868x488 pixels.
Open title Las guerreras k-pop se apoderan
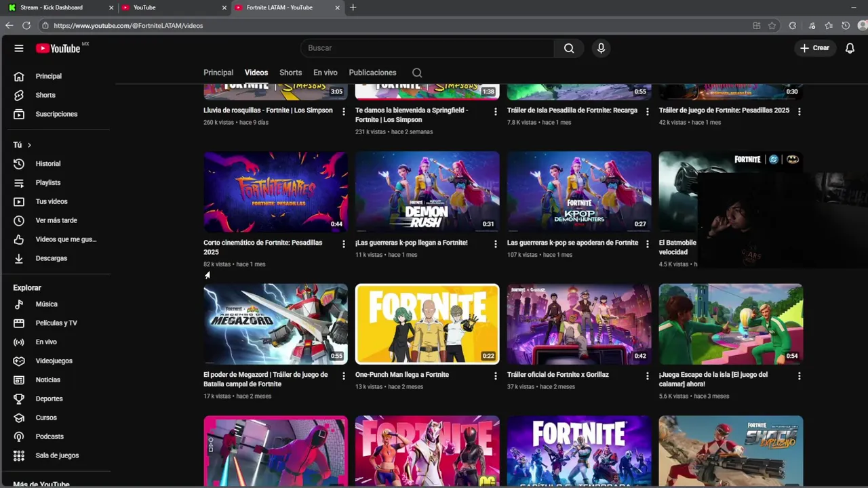point(572,243)
